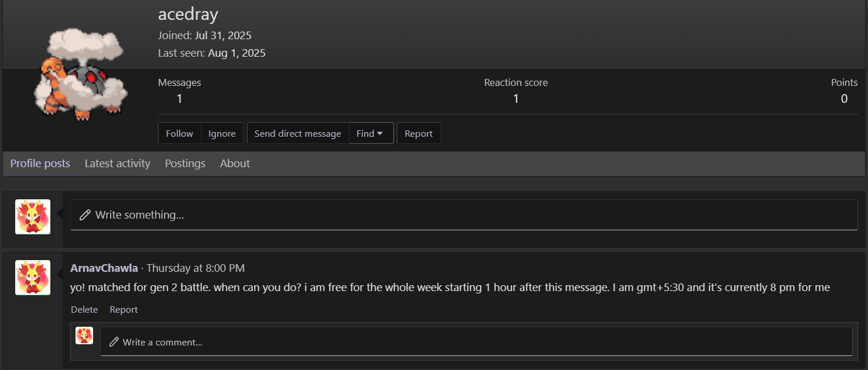
Task: Open ArnavChawla username link
Action: point(104,268)
